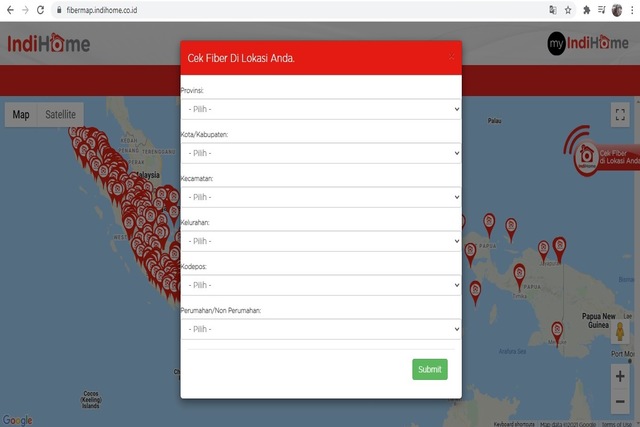Viewport: 640px width, 427px height.
Task: Open Perumahan/Non Perumahan dropdown
Action: pyautogui.click(x=321, y=329)
